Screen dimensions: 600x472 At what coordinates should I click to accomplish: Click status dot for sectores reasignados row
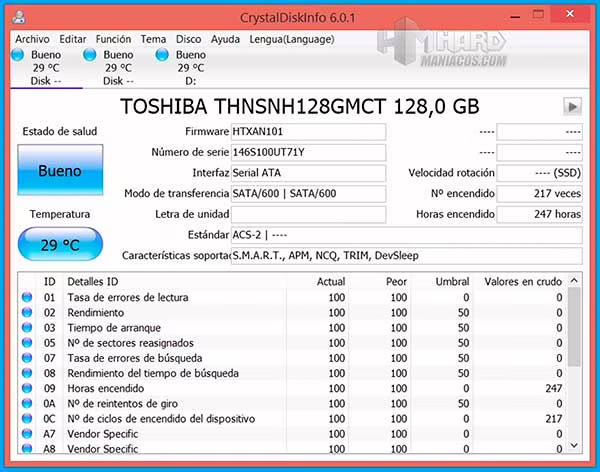[x=27, y=343]
